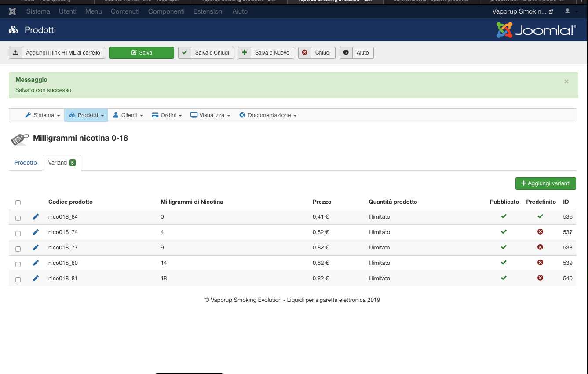Set variant 537 as default via red icon
The height and width of the screenshot is (374, 588).
pyautogui.click(x=540, y=232)
